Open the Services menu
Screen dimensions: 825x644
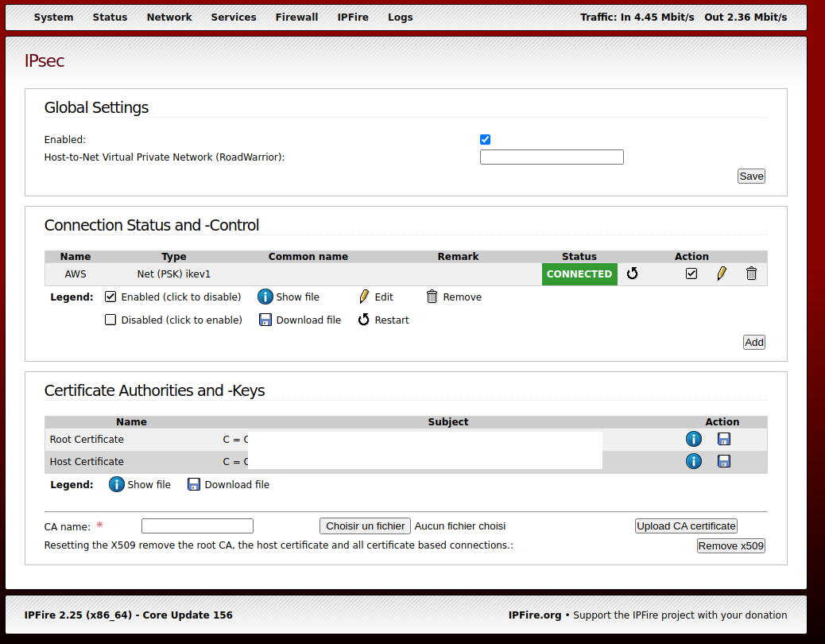(x=234, y=17)
